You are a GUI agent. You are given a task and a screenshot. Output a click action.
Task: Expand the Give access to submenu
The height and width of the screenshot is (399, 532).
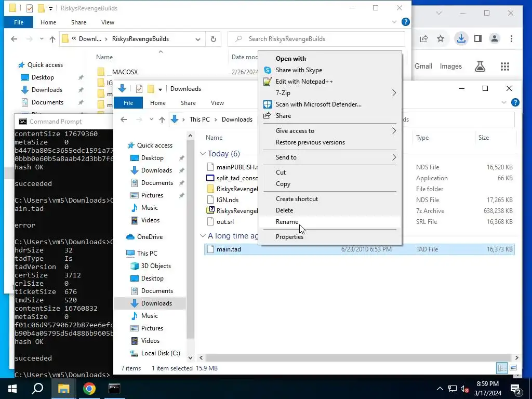(x=330, y=131)
